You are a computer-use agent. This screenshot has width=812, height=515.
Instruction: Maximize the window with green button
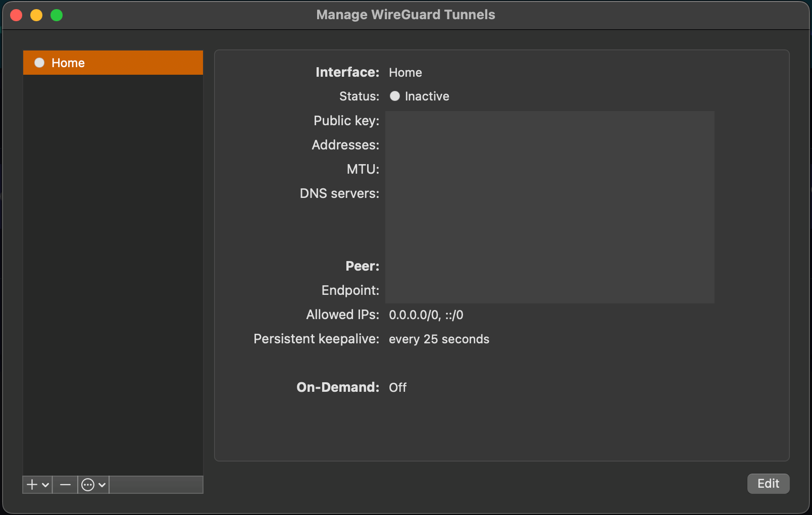[x=57, y=15]
